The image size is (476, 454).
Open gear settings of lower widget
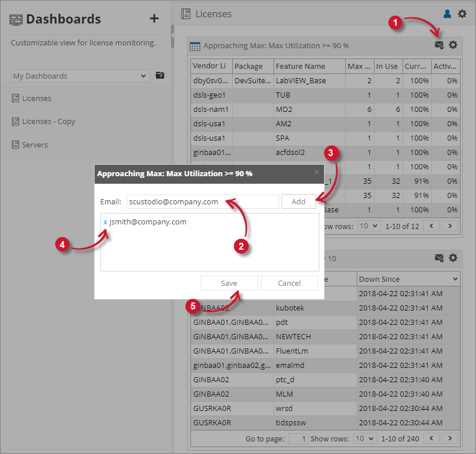(x=453, y=258)
